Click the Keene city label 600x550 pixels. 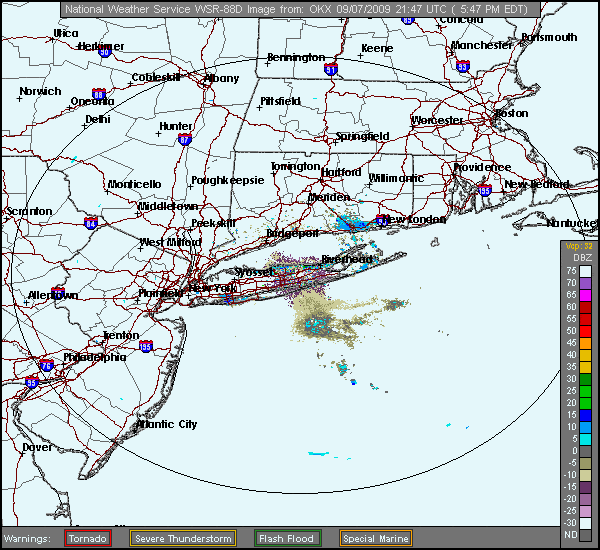pyautogui.click(x=377, y=48)
